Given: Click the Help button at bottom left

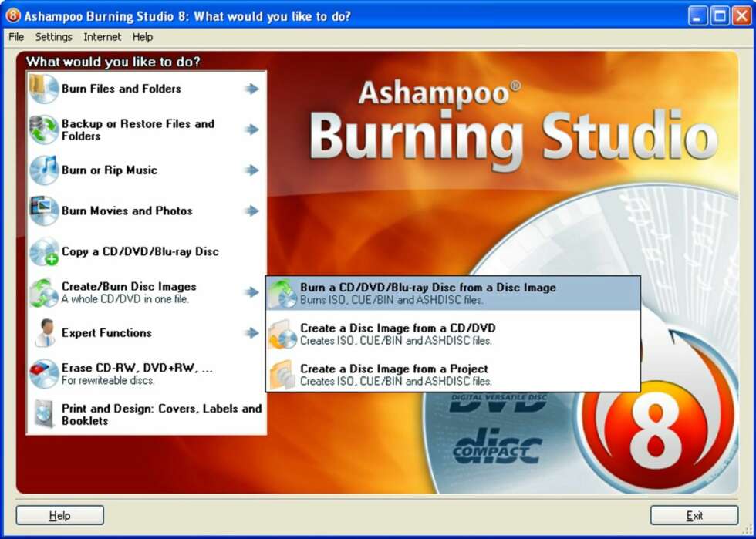Looking at the screenshot, I should click(x=60, y=515).
